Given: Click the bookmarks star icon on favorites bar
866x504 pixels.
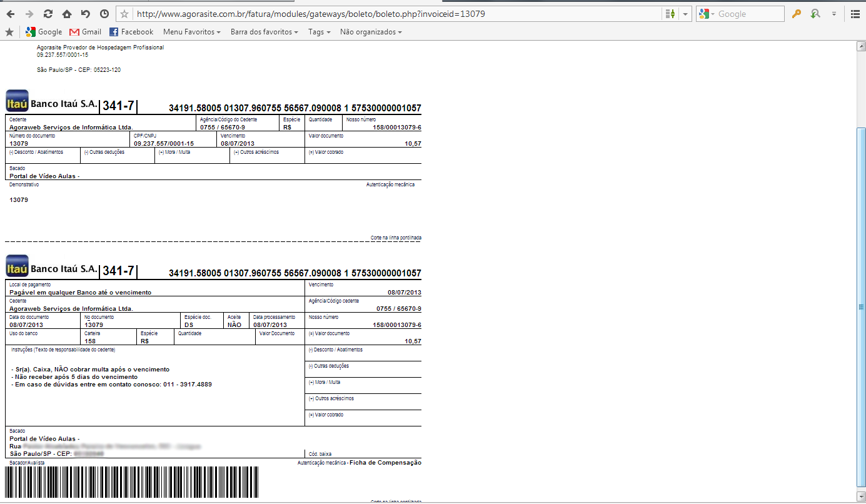Looking at the screenshot, I should click(x=9, y=32).
